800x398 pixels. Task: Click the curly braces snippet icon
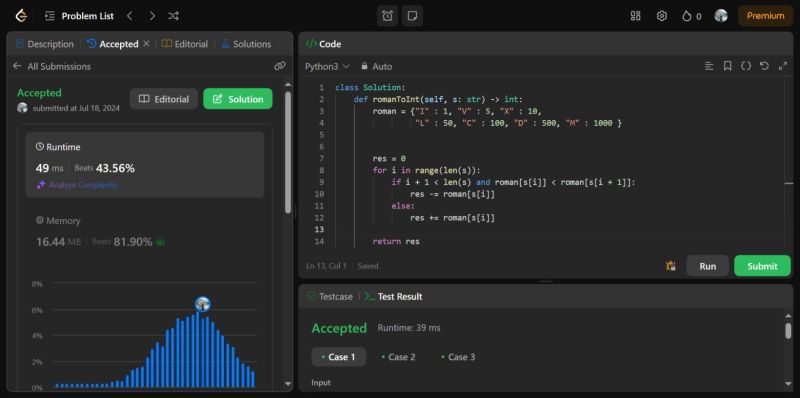(x=746, y=66)
